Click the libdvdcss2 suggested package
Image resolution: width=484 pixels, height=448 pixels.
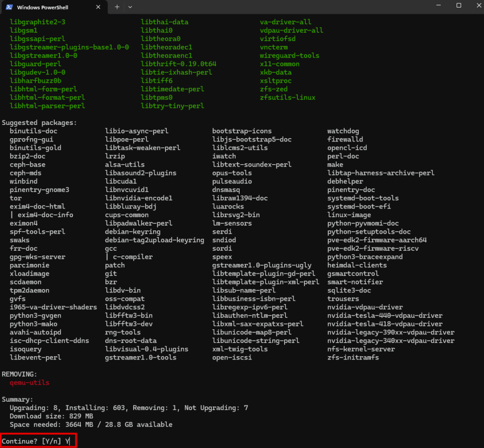point(125,307)
